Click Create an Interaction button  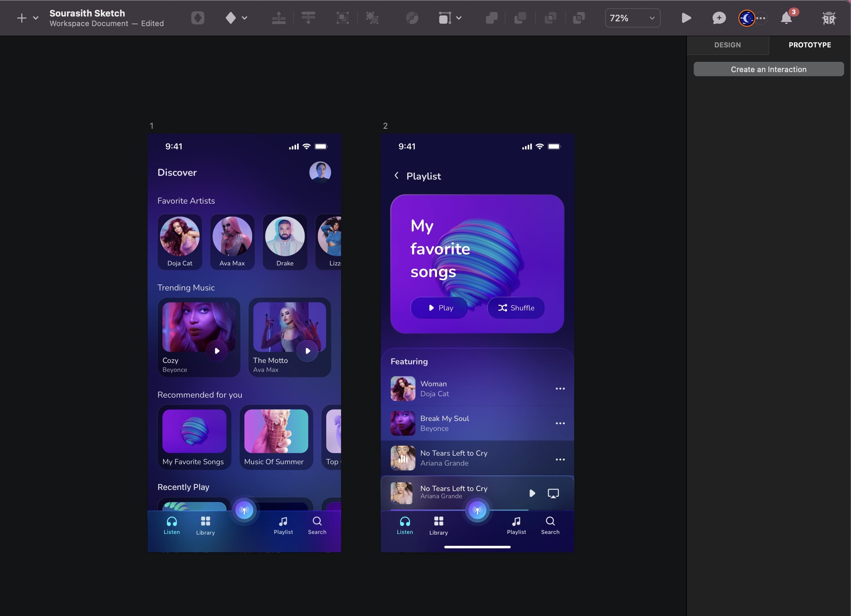pyautogui.click(x=769, y=69)
